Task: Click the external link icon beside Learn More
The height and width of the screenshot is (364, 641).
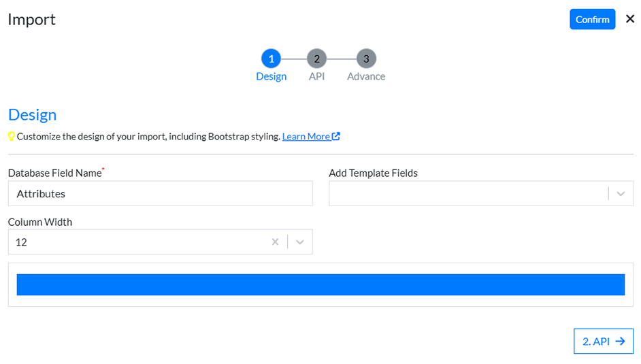Action: tap(336, 136)
